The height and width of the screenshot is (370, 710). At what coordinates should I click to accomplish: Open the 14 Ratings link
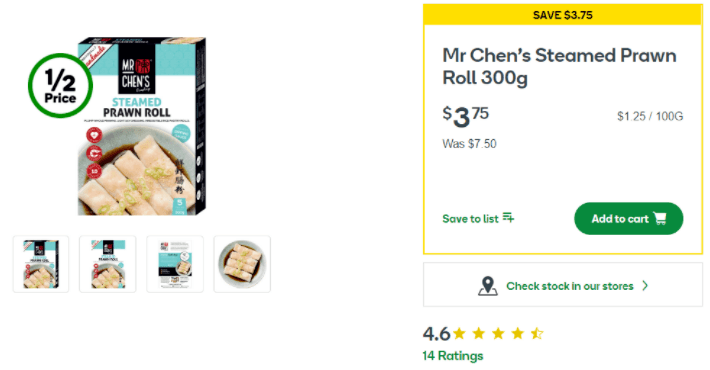coord(453,356)
